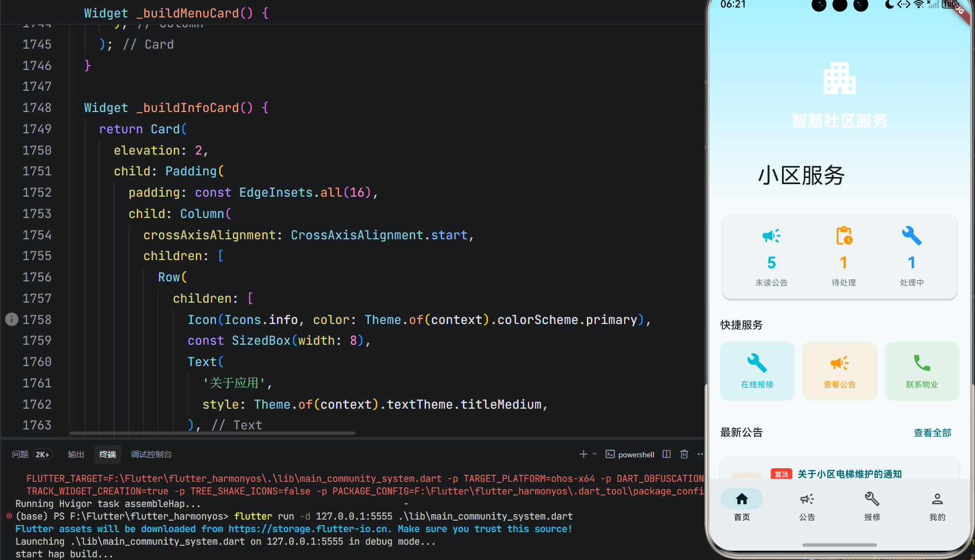
Task: Click the terminal error indicator red icon
Action: click(9, 516)
